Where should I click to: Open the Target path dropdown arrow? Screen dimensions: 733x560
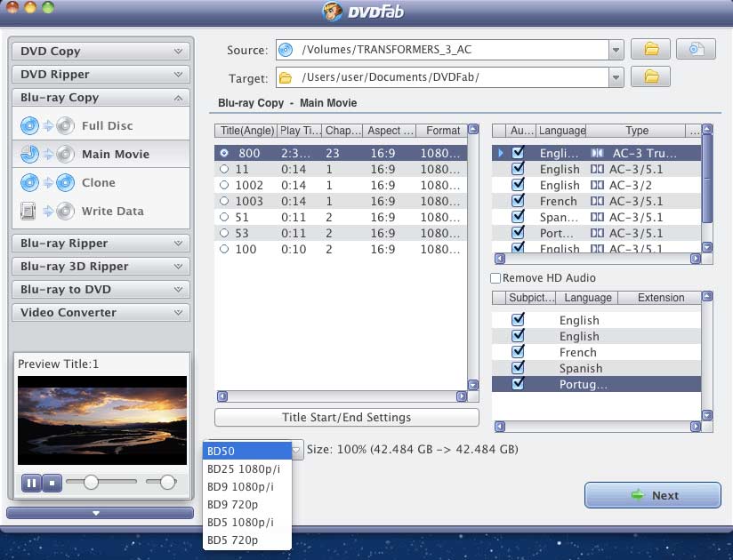point(616,77)
